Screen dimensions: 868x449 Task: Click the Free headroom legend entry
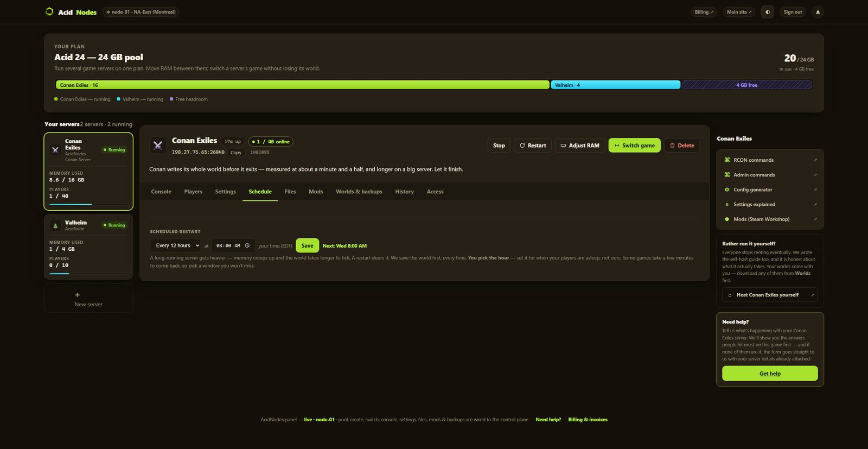pos(189,99)
